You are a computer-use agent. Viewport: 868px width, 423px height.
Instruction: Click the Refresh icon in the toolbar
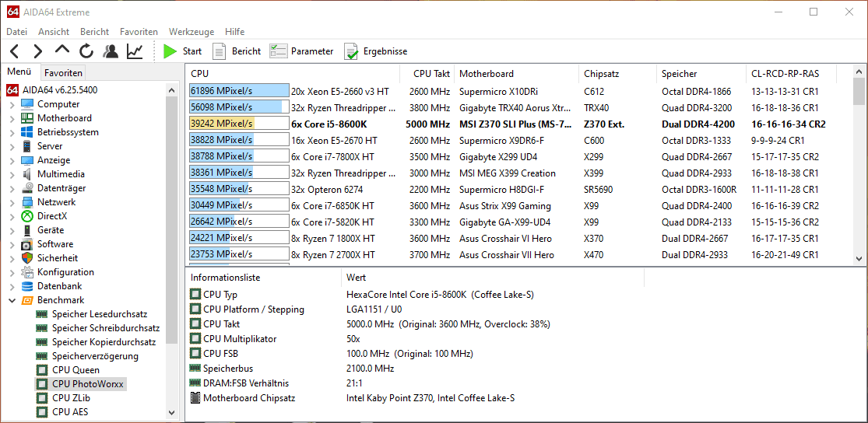click(x=86, y=51)
